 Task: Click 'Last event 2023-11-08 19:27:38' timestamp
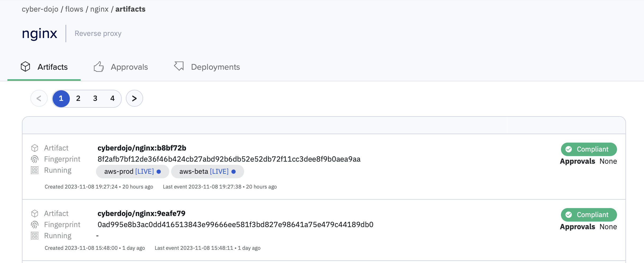tap(220, 187)
